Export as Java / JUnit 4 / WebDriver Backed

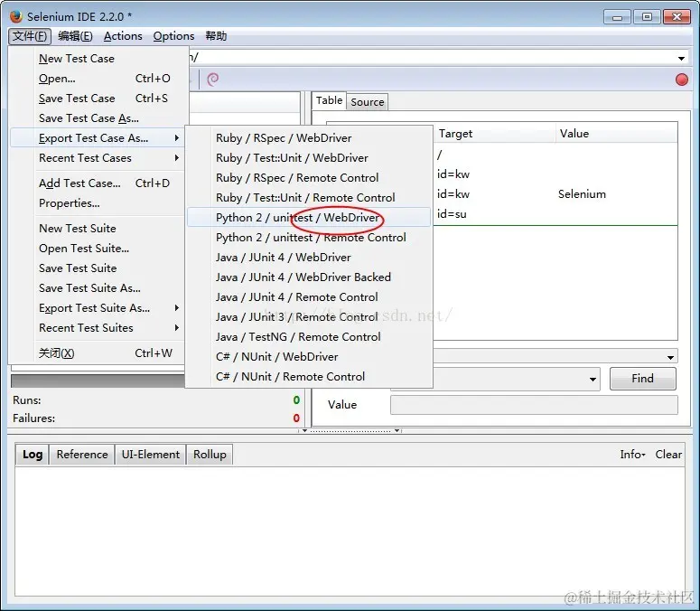(309, 277)
